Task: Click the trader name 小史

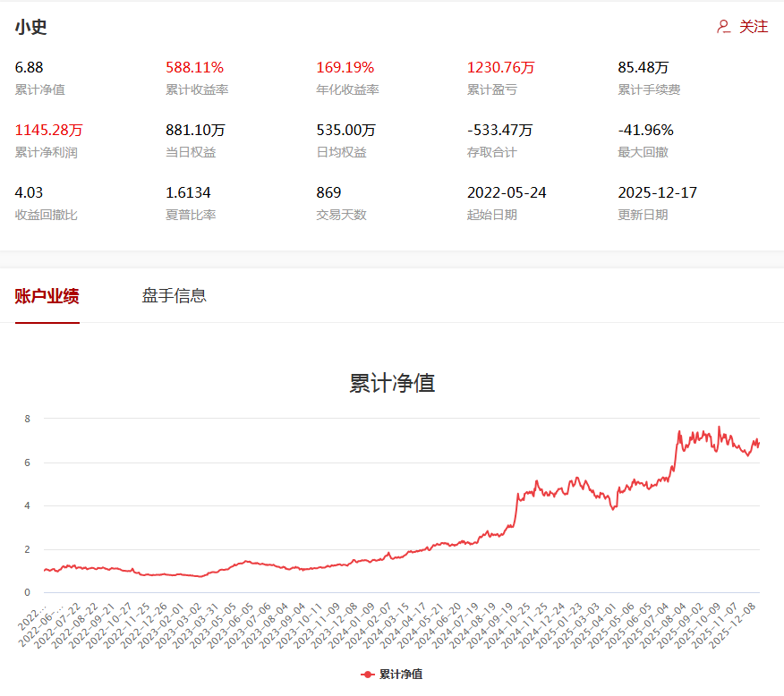Action: [x=30, y=27]
